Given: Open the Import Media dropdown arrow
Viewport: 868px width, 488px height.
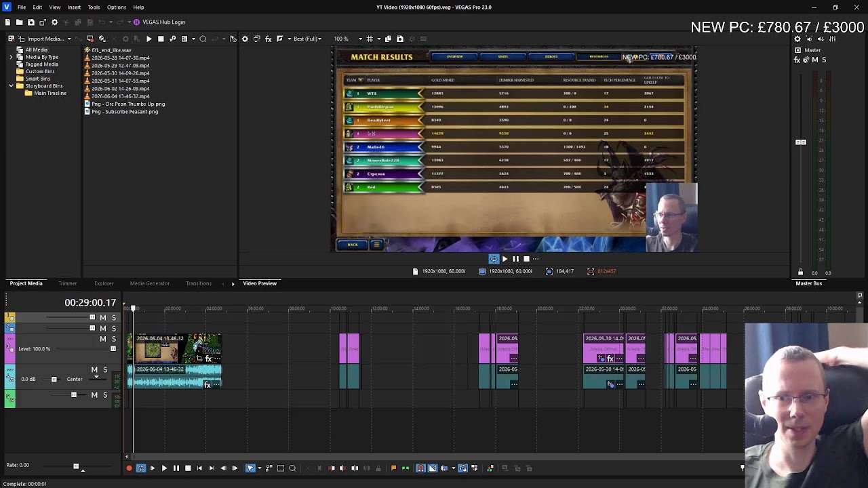Looking at the screenshot, I should tap(69, 39).
